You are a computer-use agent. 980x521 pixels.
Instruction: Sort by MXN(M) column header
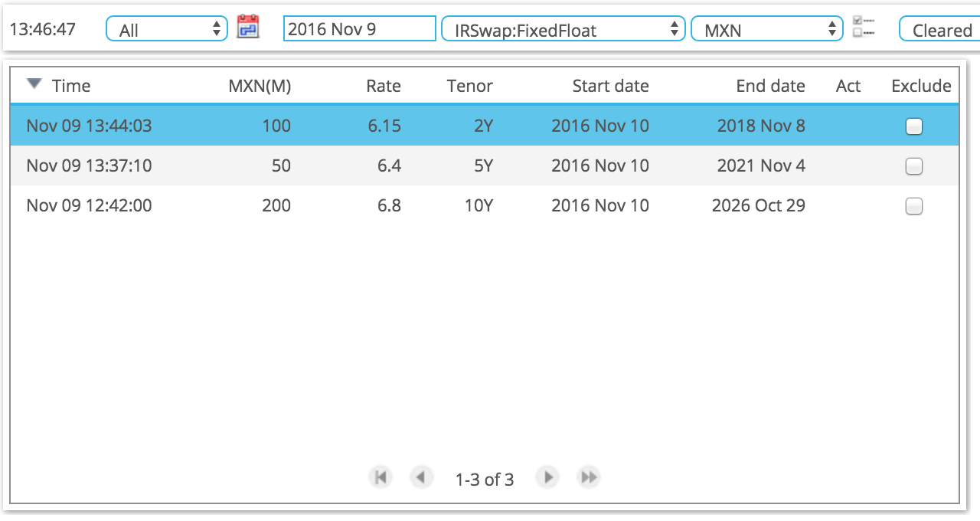[260, 86]
